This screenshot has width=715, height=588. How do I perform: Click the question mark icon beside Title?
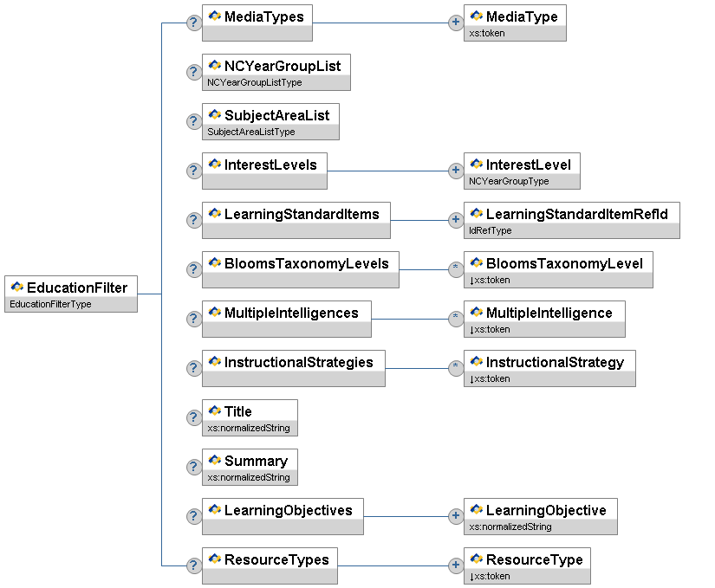pyautogui.click(x=194, y=417)
